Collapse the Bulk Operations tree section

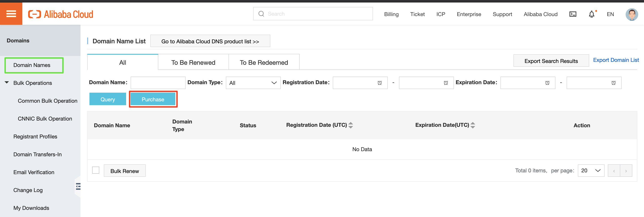[x=7, y=82]
